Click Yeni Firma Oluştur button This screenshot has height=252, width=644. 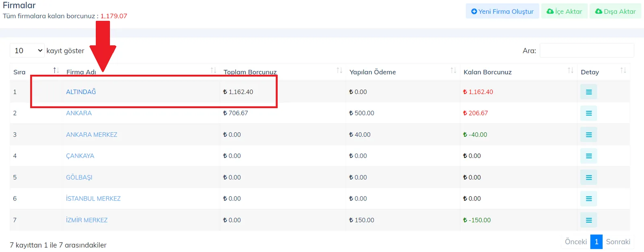pyautogui.click(x=502, y=11)
